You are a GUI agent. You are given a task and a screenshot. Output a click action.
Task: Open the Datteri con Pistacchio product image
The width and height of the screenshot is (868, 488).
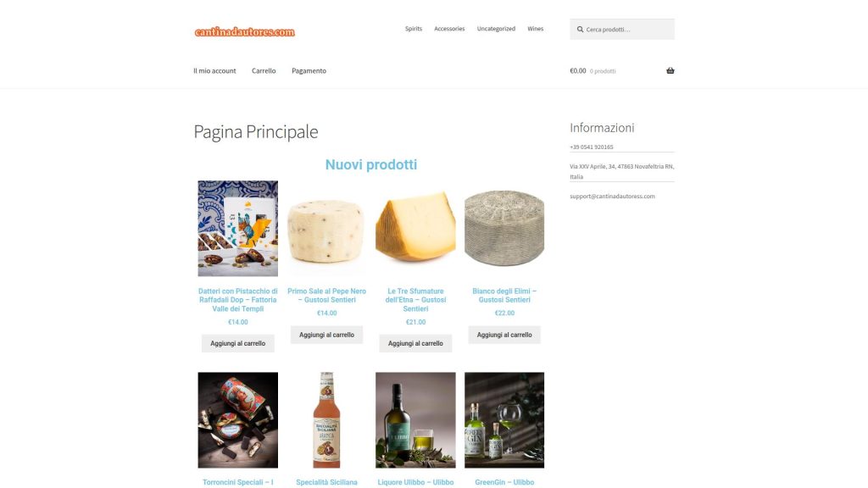238,229
